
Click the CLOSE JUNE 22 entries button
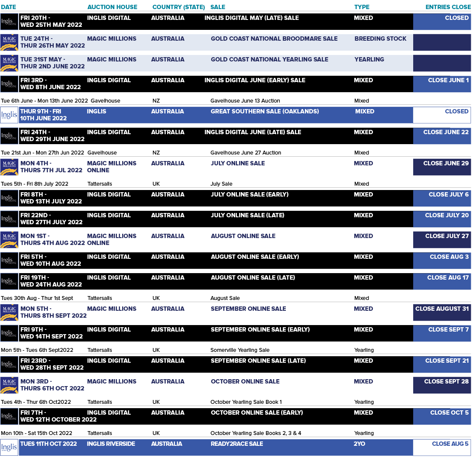coord(442,136)
